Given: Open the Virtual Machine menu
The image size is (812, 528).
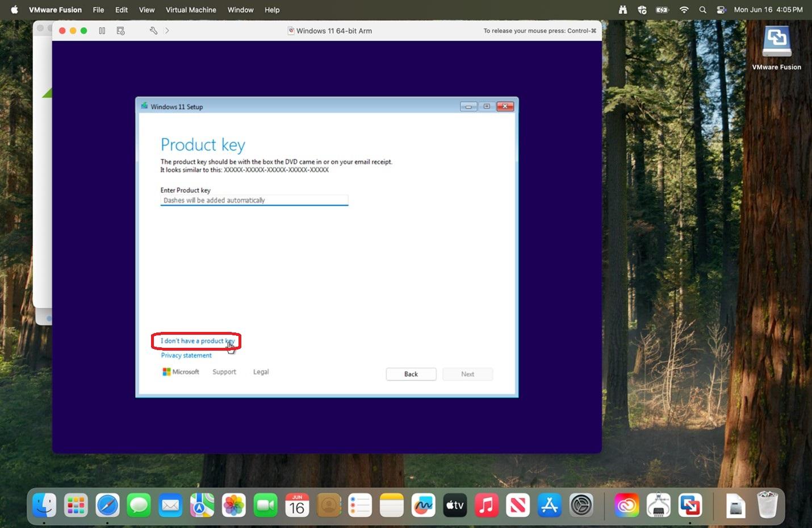Looking at the screenshot, I should [191, 10].
